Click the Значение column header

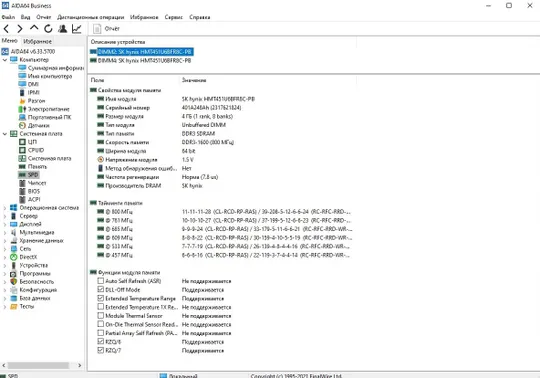[x=194, y=80]
